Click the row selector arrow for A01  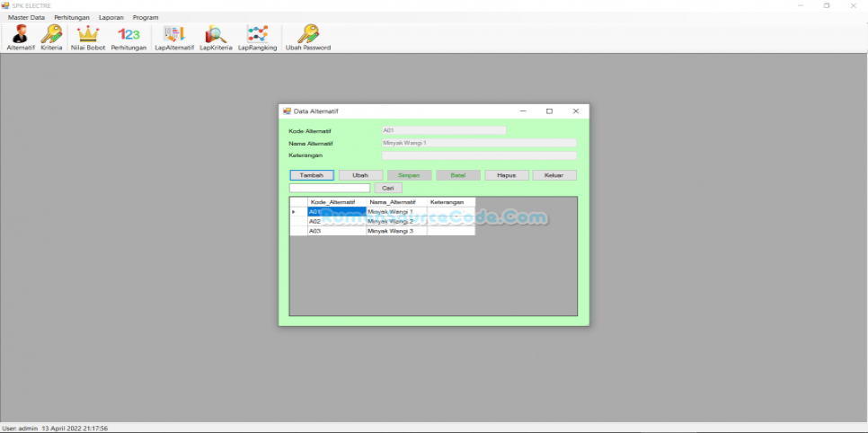298,212
